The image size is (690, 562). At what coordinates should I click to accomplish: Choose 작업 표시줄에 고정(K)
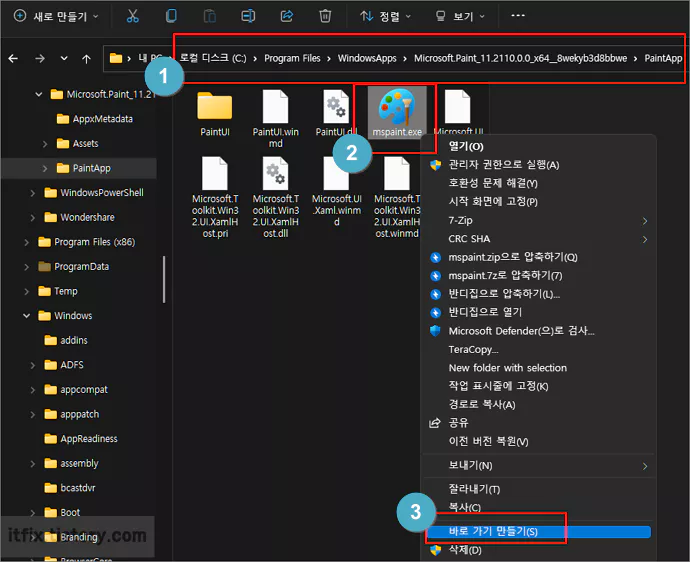tap(538, 386)
